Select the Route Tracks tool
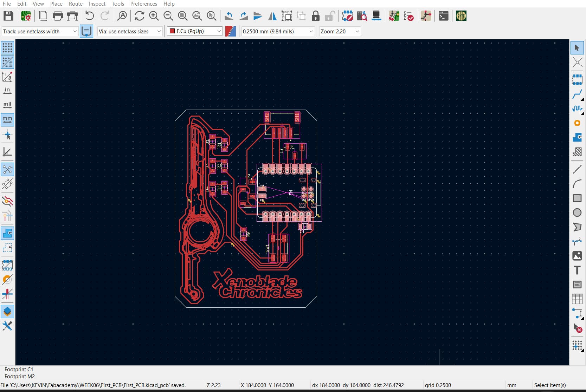The height and width of the screenshot is (392, 586). click(x=577, y=94)
